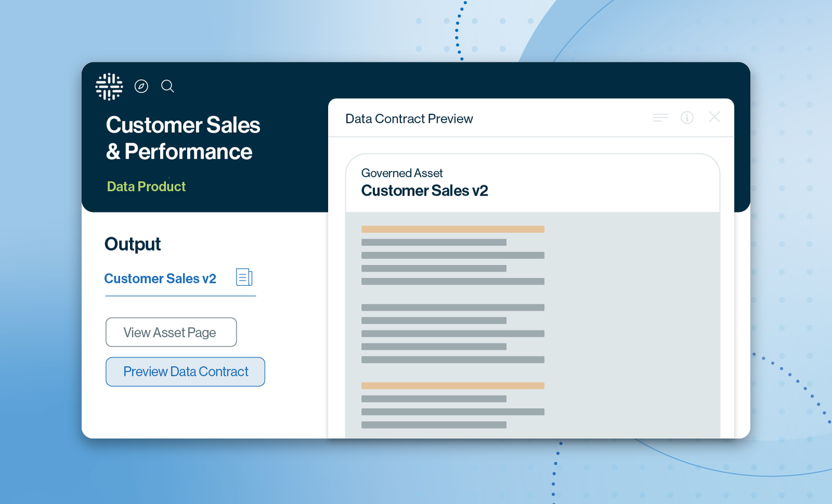Select the green Data Product label
Viewport: 832px width, 504px height.
click(146, 186)
